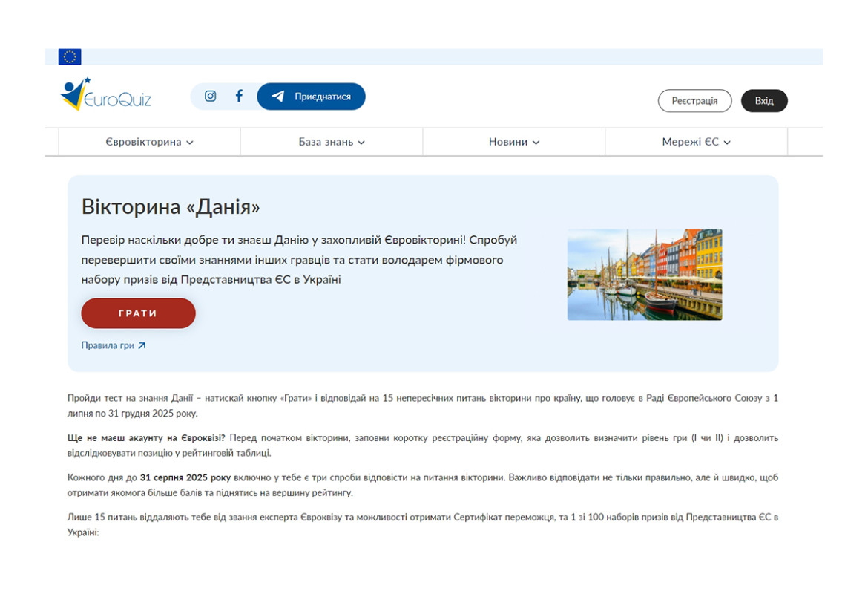Open the Instagram page icon
The image size is (868, 594).
[x=210, y=96]
